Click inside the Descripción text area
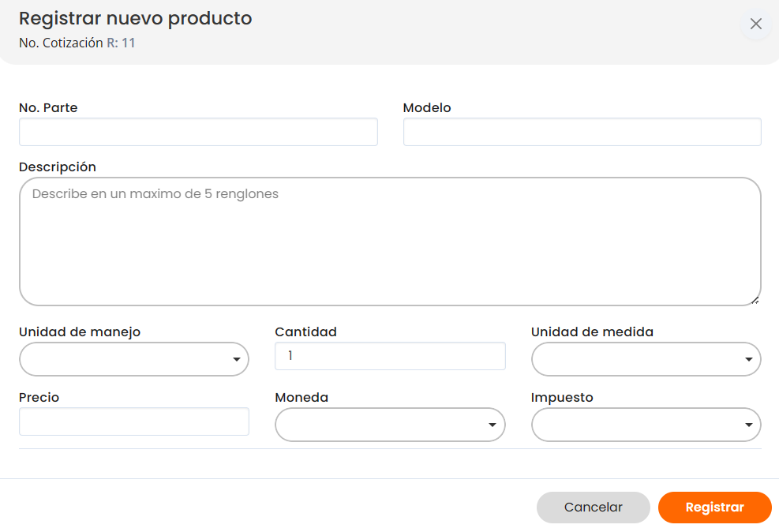 (390, 242)
